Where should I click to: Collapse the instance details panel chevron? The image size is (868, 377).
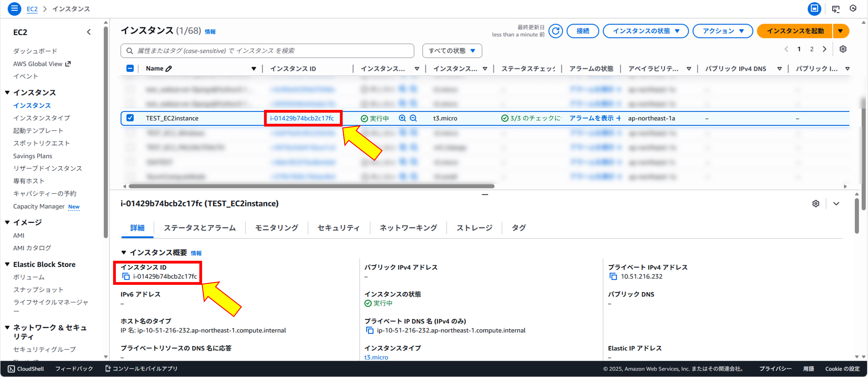836,204
